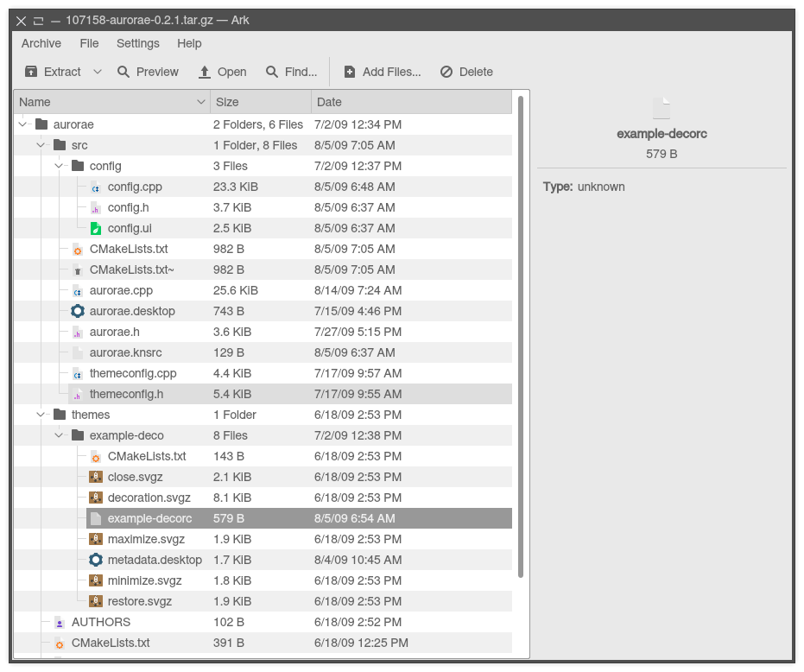Click the aurorae.h header icon
The image size is (804, 672).
[78, 332]
